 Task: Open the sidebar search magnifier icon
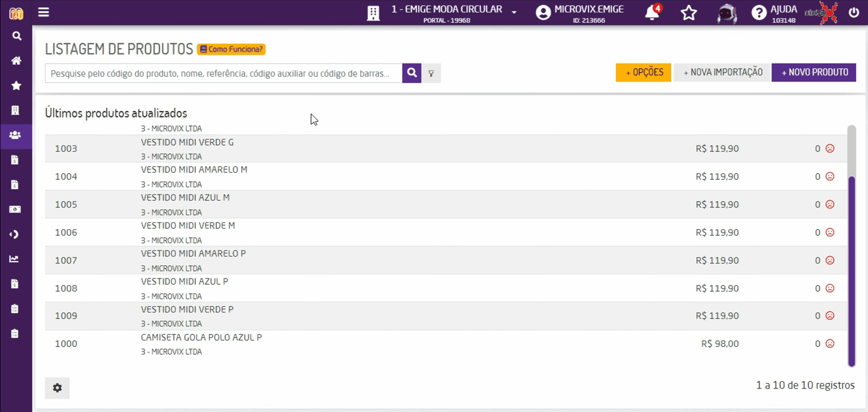(x=16, y=36)
